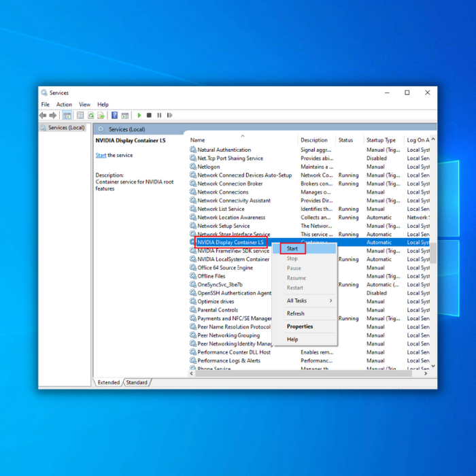Open the File menu
476x476 pixels.
tap(46, 105)
